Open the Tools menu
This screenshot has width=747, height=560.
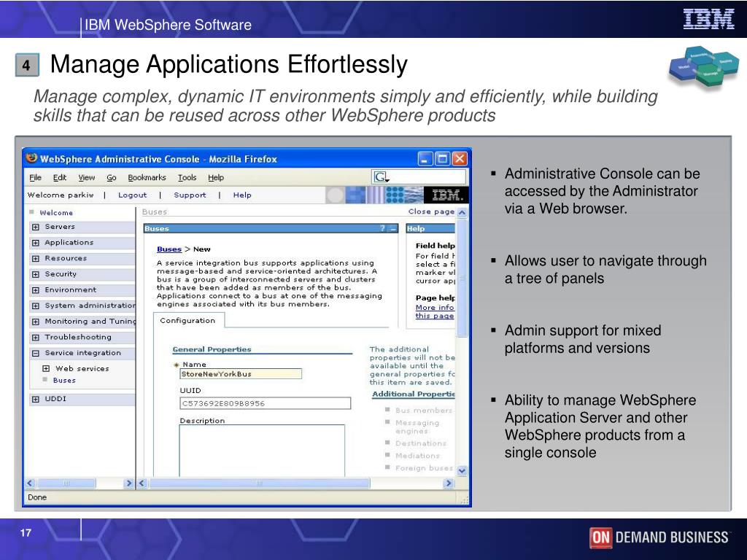(x=187, y=178)
